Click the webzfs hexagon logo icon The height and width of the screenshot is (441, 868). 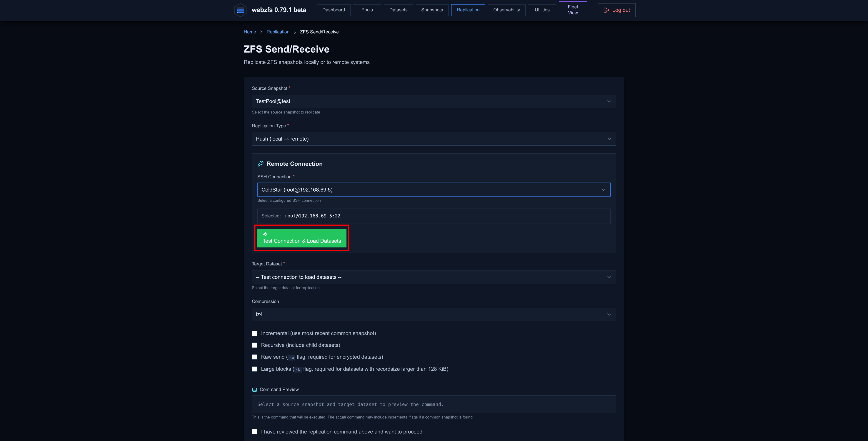coord(240,10)
